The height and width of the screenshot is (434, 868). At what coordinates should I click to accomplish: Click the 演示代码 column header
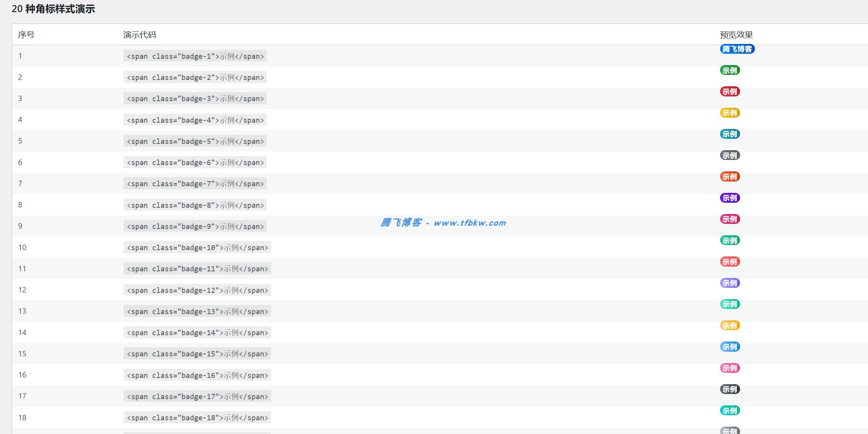tap(139, 35)
